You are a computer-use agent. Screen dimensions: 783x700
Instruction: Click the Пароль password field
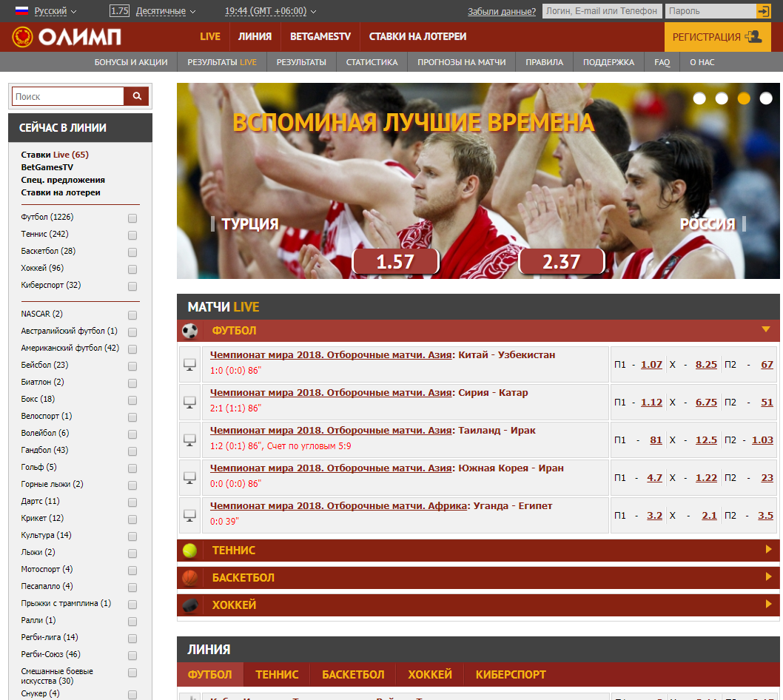(710, 11)
